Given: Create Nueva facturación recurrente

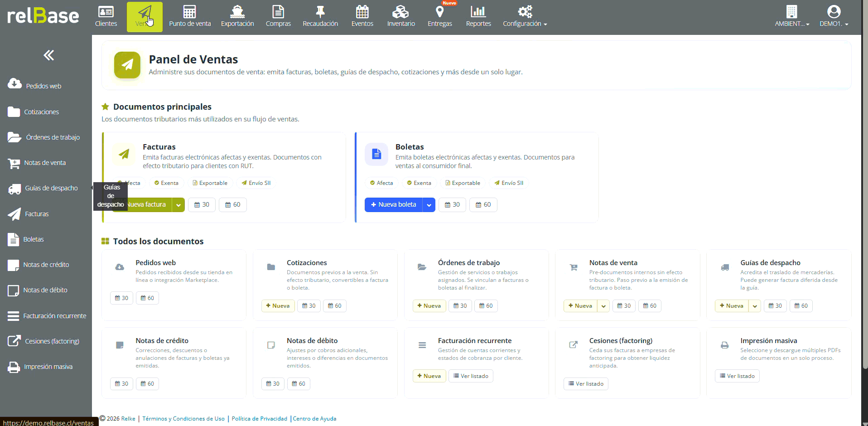Looking at the screenshot, I should click(x=429, y=376).
